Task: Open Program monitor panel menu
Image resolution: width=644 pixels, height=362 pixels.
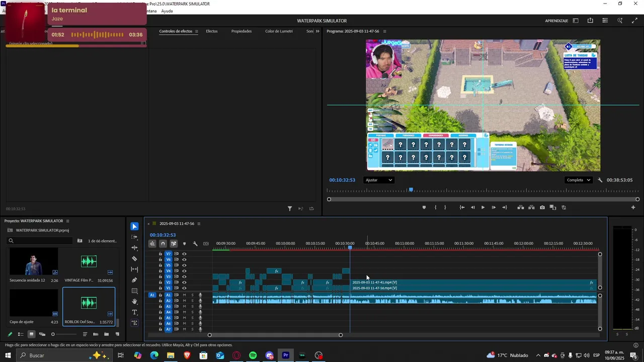Action: [x=385, y=31]
